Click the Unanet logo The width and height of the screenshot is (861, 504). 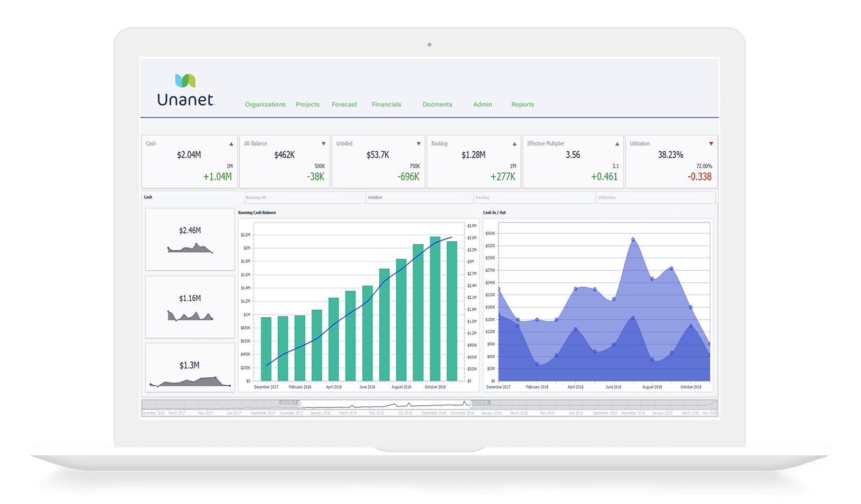(186, 90)
